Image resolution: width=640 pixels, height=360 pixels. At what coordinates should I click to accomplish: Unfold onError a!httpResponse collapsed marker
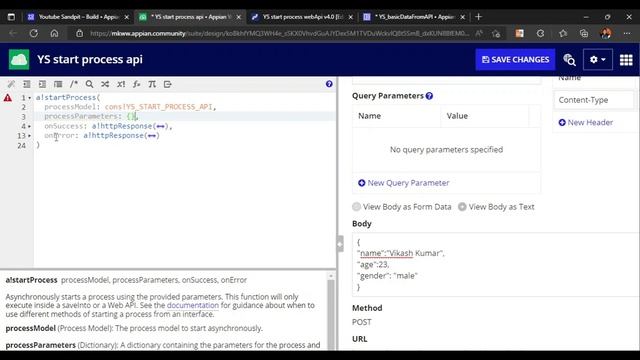[152, 136]
